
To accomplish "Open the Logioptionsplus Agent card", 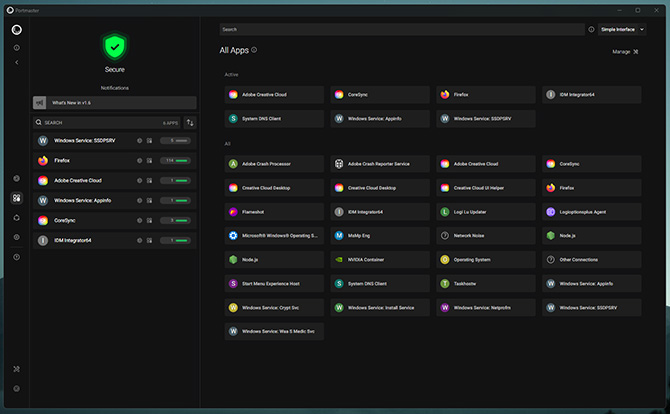I will point(592,212).
